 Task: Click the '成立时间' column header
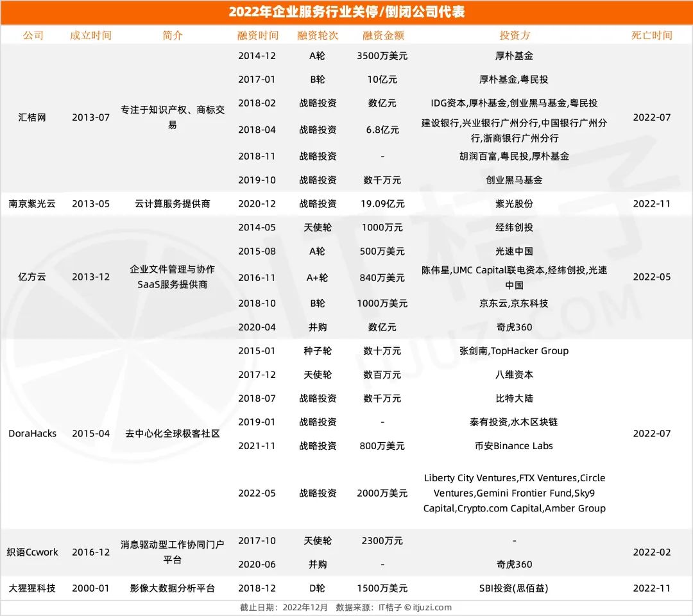click(90, 35)
